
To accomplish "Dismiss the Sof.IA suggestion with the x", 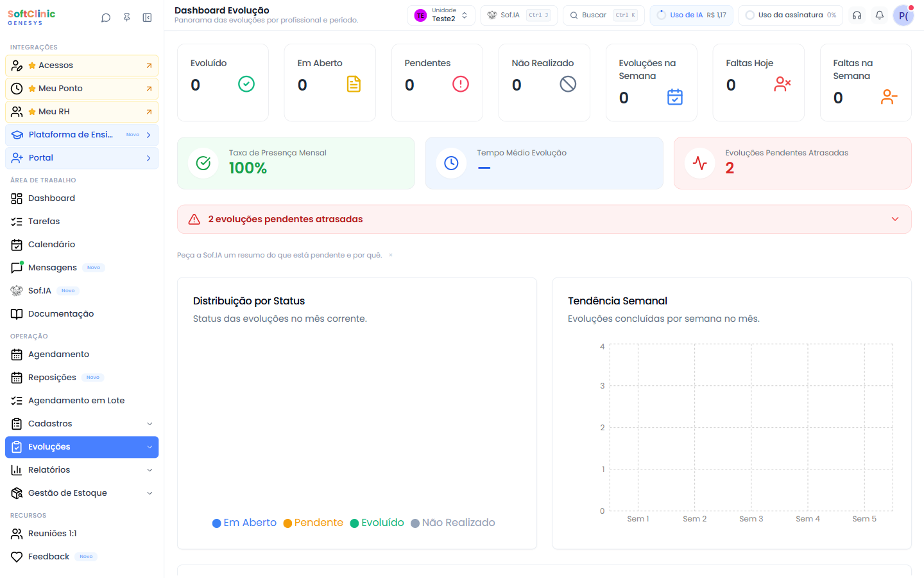I will click(x=390, y=256).
